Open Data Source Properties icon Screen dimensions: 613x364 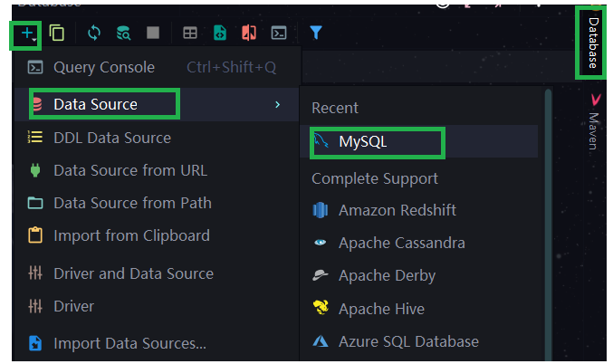[123, 33]
